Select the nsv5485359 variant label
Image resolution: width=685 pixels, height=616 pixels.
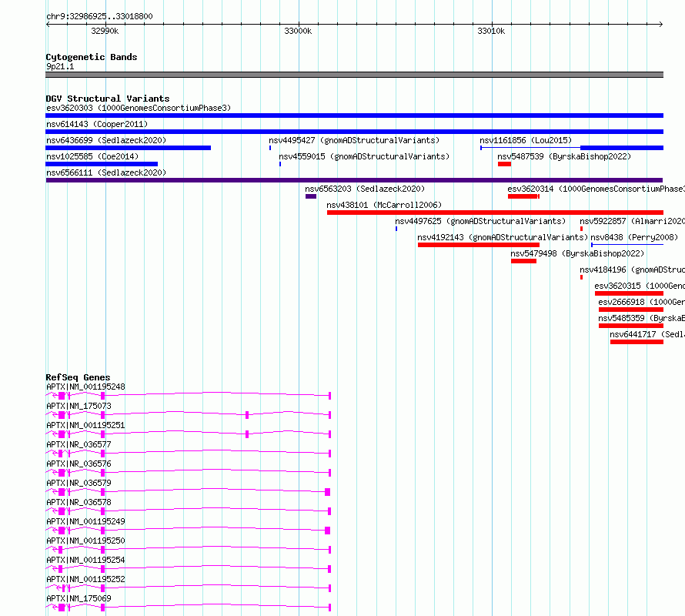pos(641,318)
